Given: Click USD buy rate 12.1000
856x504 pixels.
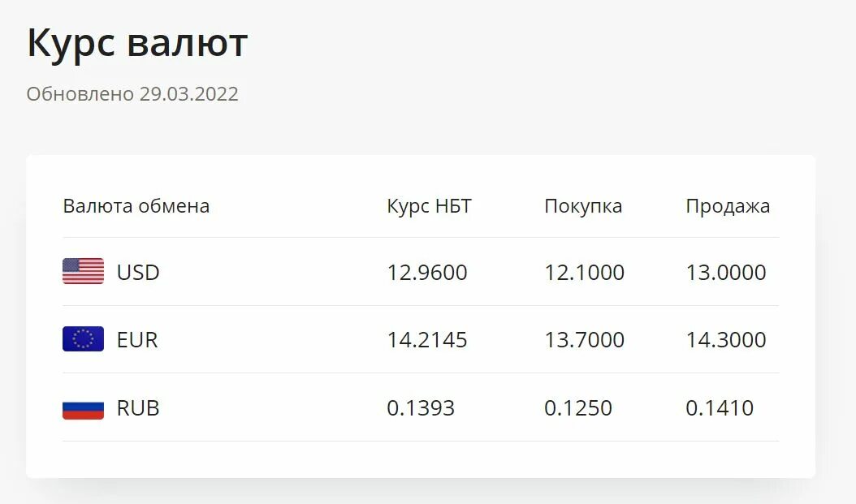Looking at the screenshot, I should pos(584,272).
